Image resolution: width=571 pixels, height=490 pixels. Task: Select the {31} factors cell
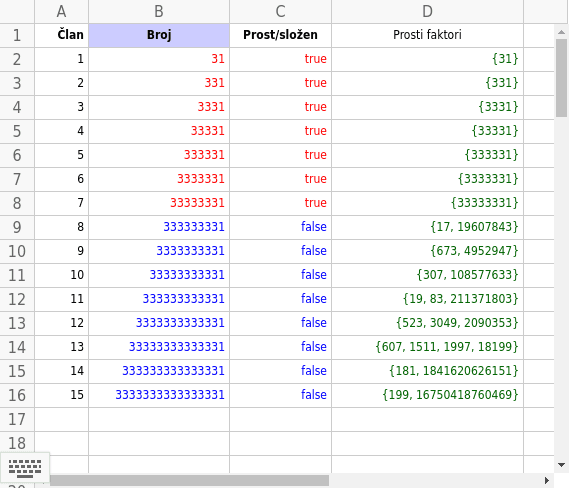(428, 60)
